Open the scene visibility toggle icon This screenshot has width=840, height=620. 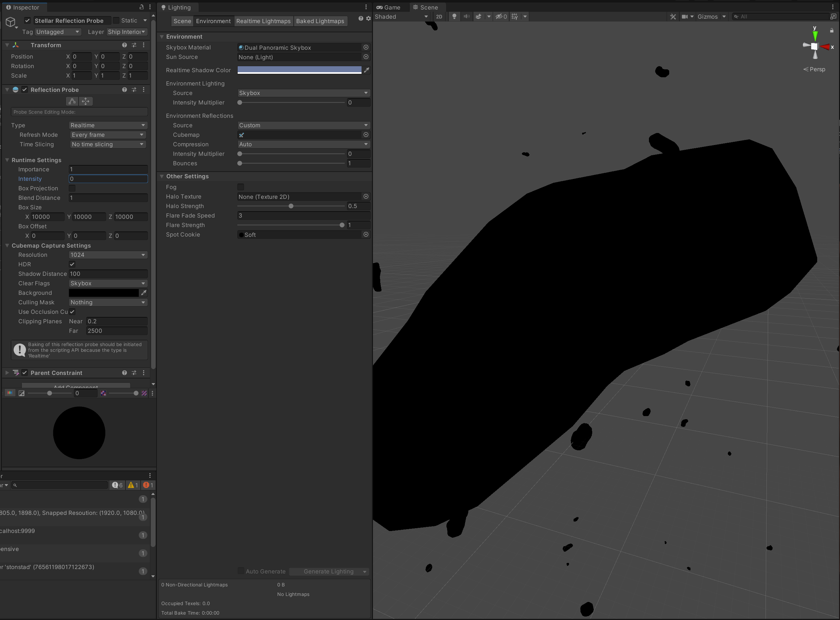499,16
